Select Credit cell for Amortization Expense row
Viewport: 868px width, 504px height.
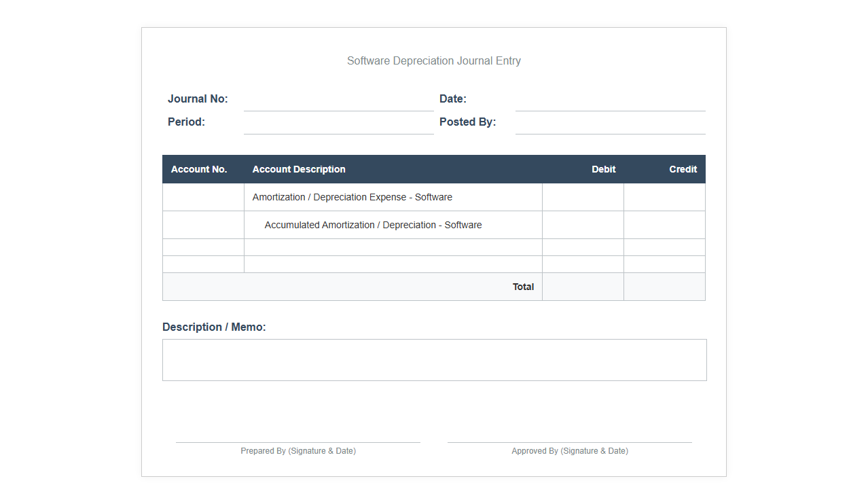coord(664,197)
